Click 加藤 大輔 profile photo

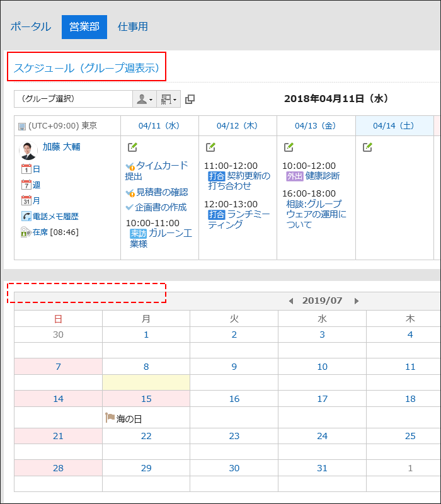(x=28, y=151)
